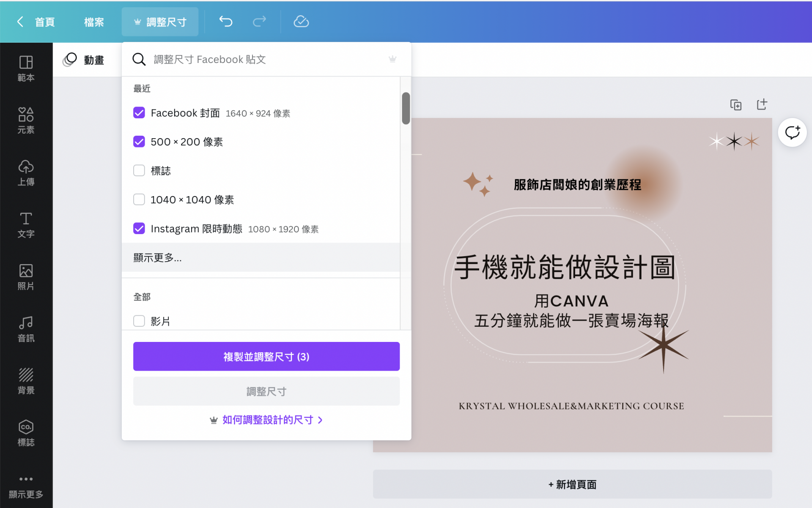Select KRYSTAL WHOLESALE&MARKETING COURSE text
This screenshot has width=812, height=508.
pyautogui.click(x=571, y=406)
